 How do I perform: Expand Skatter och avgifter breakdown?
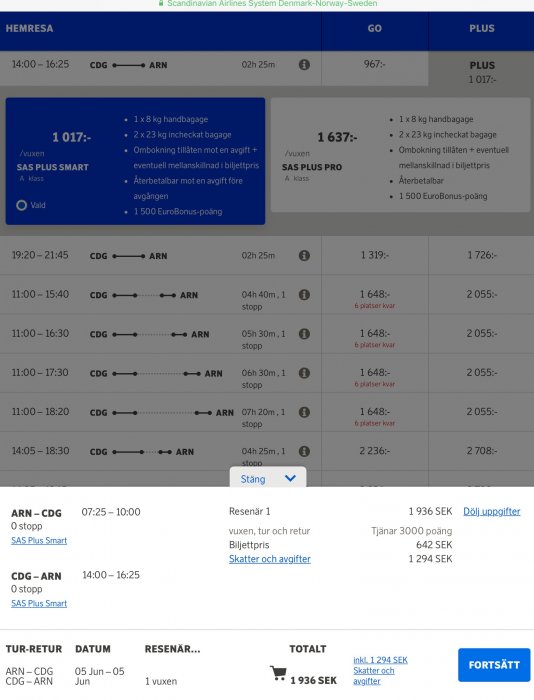270,559
